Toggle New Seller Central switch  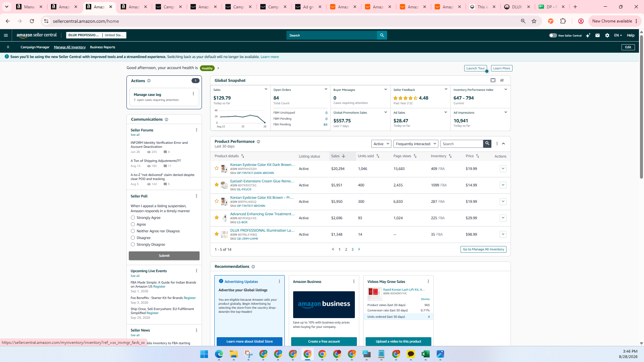[x=553, y=36]
